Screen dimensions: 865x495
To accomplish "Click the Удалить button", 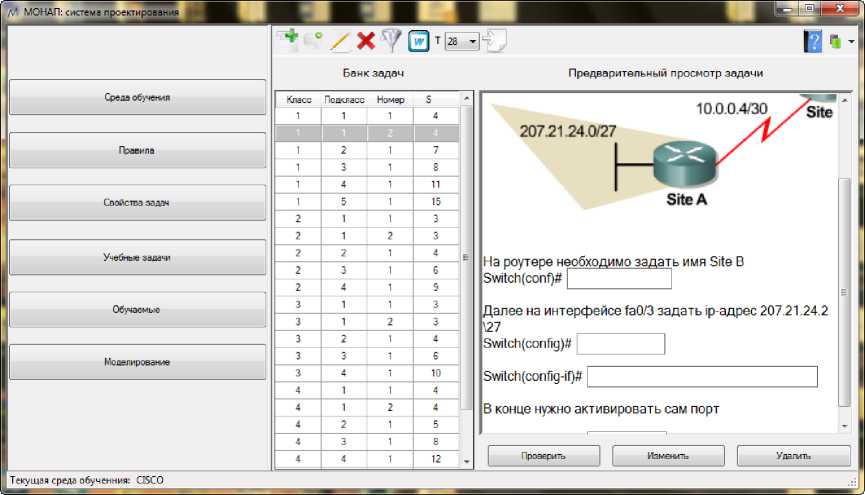I will tap(793, 456).
